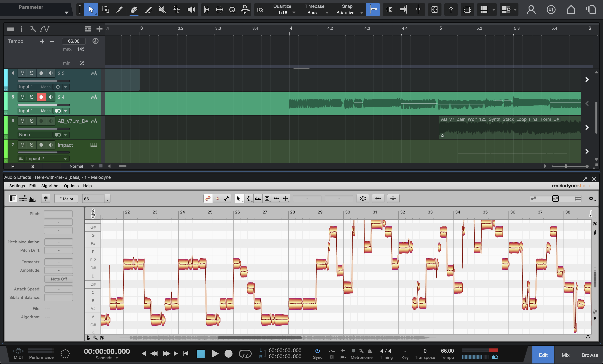Select the Range tool
Screen dimensions: 603x364
(105, 10)
